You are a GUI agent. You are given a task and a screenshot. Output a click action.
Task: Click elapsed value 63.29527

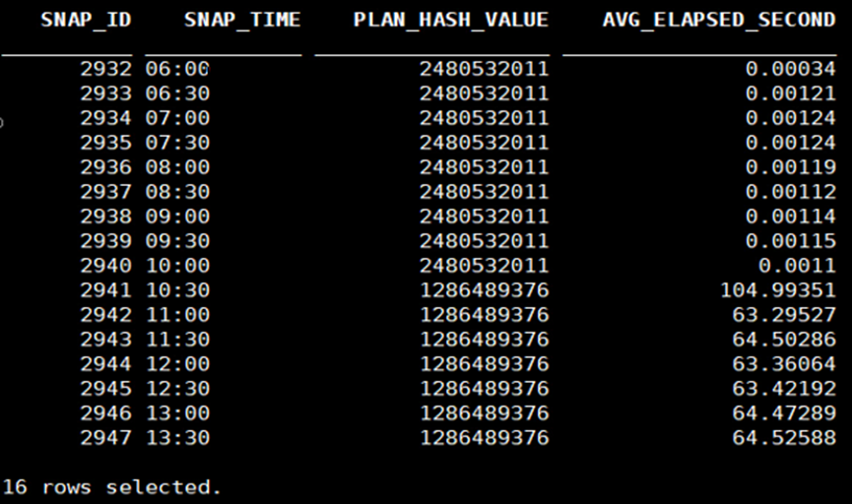pos(784,315)
